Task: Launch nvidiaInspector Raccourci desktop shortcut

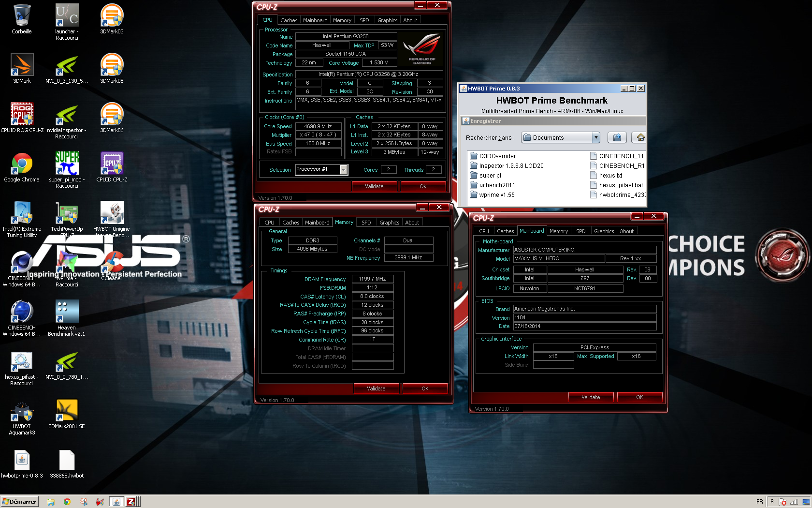Action: coord(67,121)
